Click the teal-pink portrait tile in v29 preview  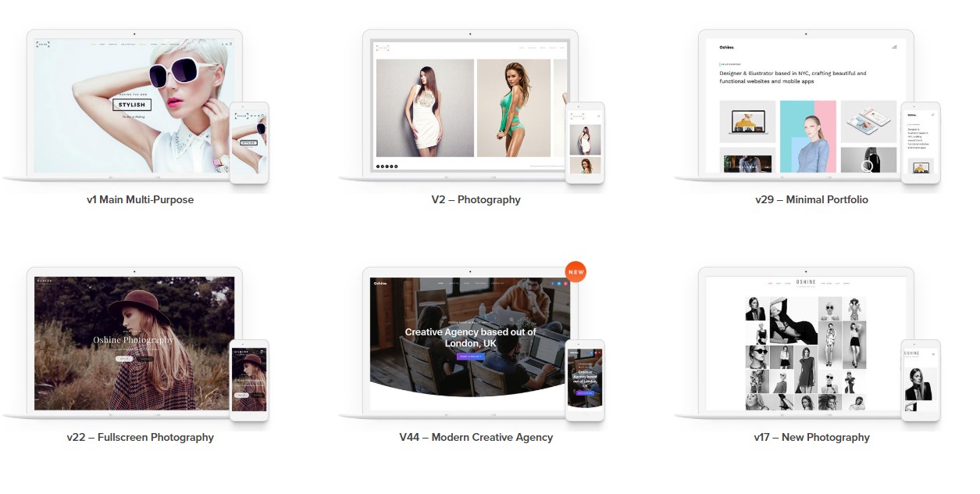(x=807, y=136)
